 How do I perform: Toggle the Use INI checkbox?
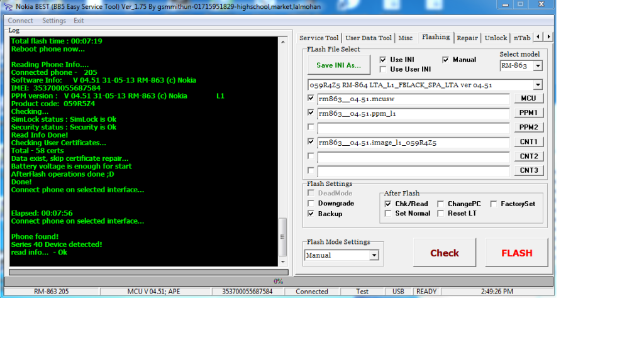383,60
